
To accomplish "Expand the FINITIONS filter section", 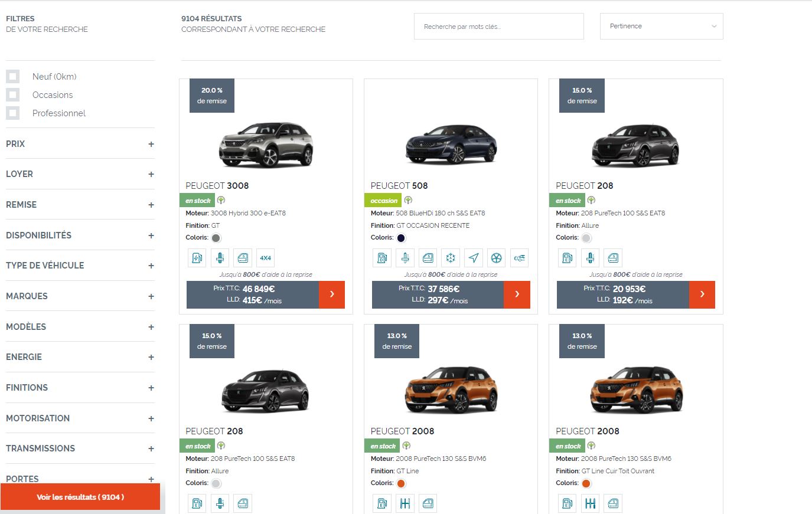I will coord(80,388).
